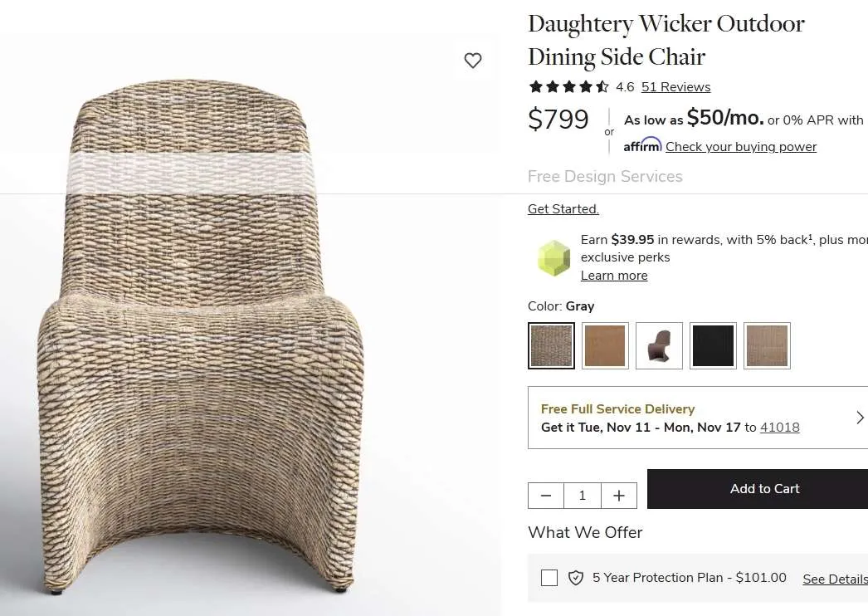
Task: View protection plan See Details link
Action: (x=835, y=579)
